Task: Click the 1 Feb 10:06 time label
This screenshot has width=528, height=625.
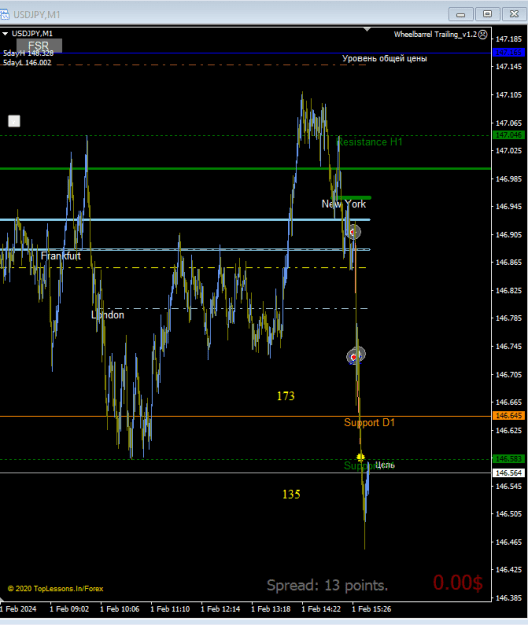Action: [x=120, y=609]
